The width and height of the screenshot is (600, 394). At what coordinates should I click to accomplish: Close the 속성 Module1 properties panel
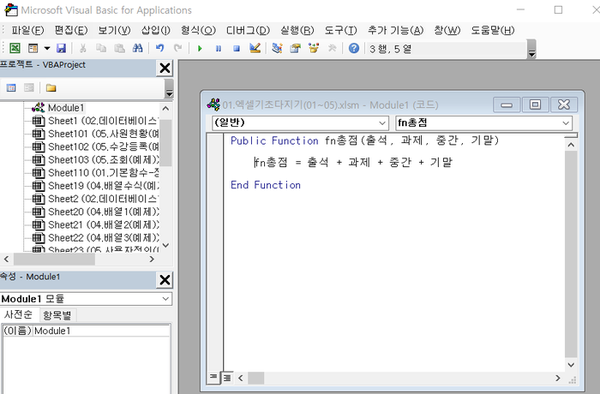[165, 280]
